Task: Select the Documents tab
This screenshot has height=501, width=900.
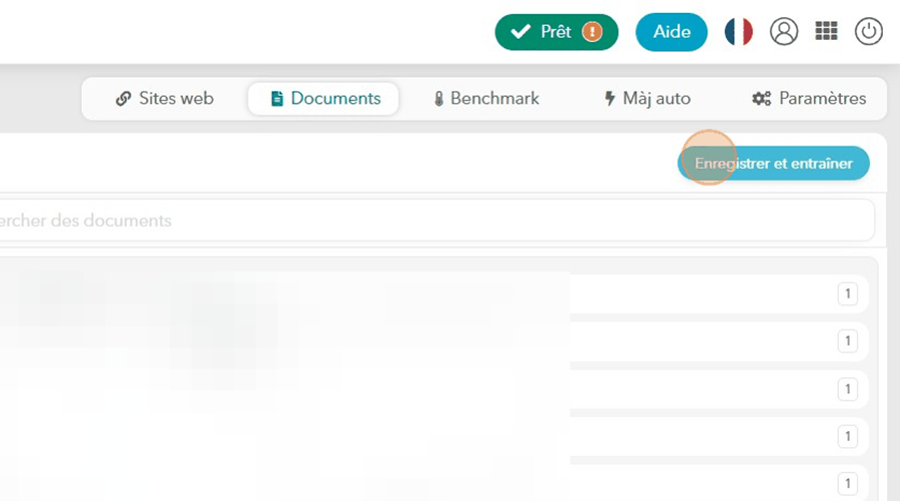Action: (323, 99)
